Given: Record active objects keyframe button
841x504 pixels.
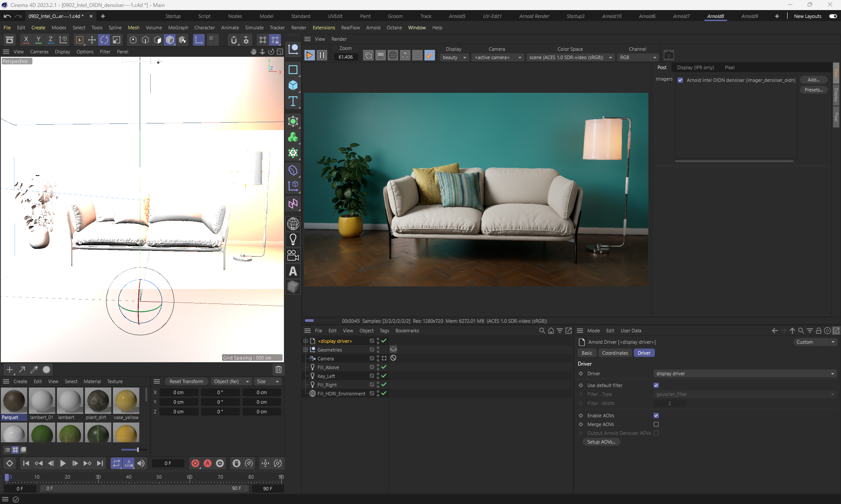Looking at the screenshot, I should [x=195, y=463].
